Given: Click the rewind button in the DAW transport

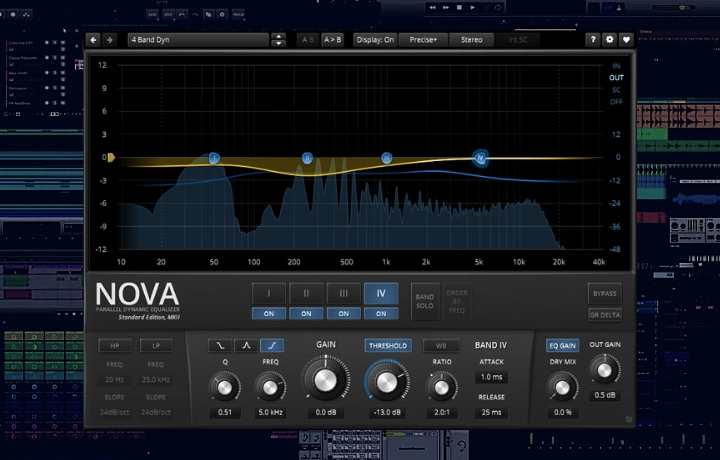Looking at the screenshot, I should click(432, 7).
